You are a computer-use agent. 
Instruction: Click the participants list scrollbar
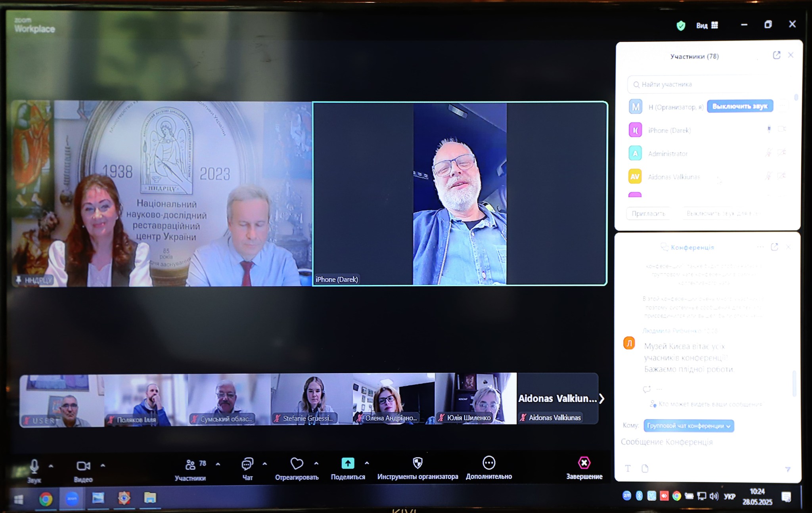[x=796, y=97]
